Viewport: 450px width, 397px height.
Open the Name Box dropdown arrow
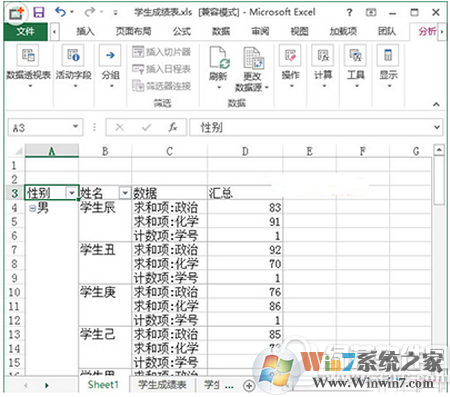point(76,126)
